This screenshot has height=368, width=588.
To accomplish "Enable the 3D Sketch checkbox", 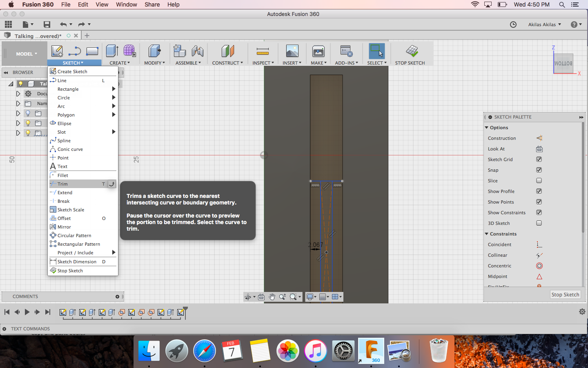I will point(539,223).
